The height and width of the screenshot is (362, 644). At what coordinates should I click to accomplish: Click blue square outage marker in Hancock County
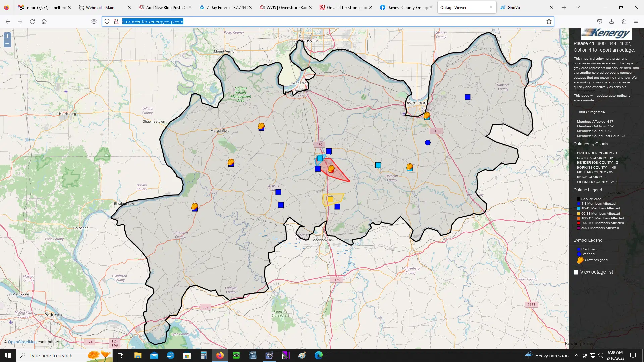[x=467, y=97]
